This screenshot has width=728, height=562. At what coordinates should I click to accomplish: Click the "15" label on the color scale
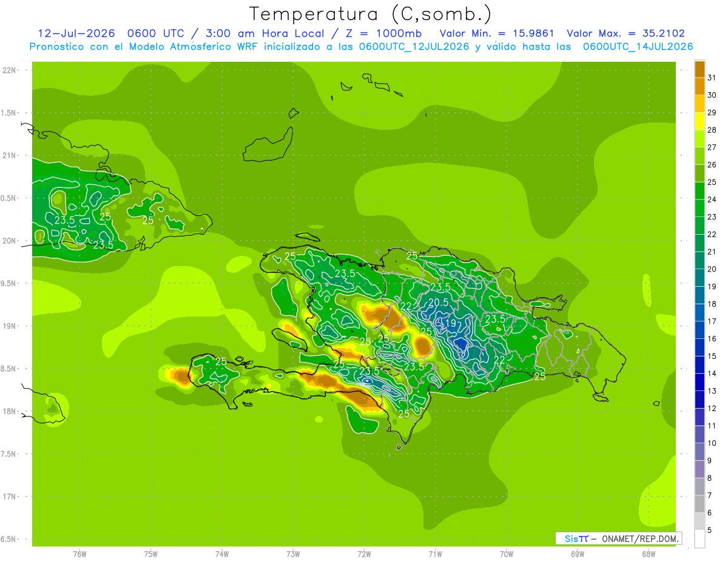tap(712, 356)
